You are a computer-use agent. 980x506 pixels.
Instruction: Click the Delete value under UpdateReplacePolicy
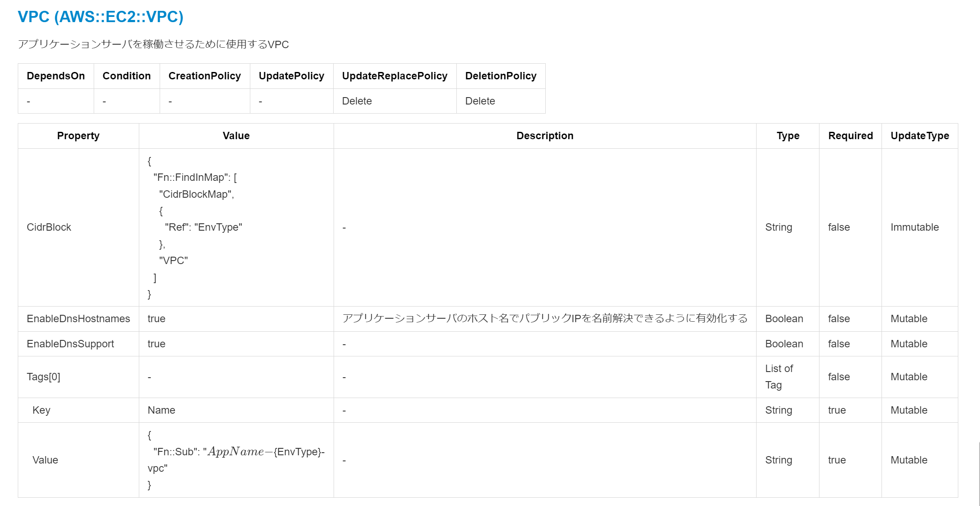(x=357, y=101)
